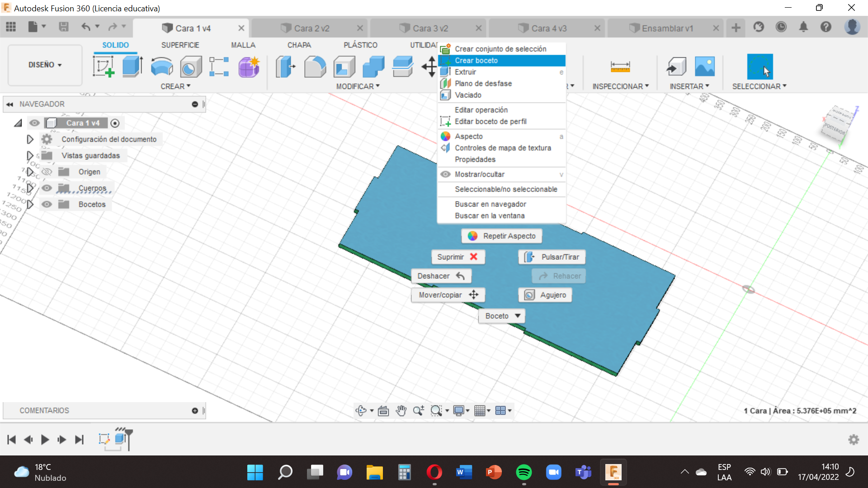Viewport: 868px width, 488px height.
Task: Click the Save icon in the top bar
Action: [64, 27]
